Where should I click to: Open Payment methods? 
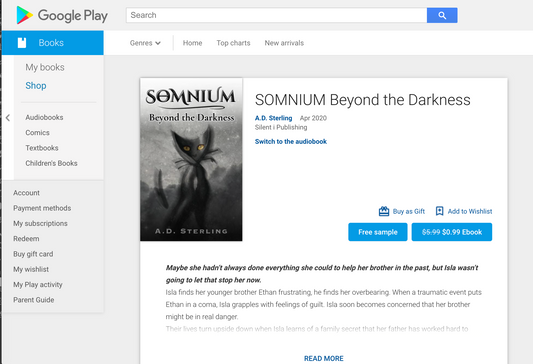[42, 208]
